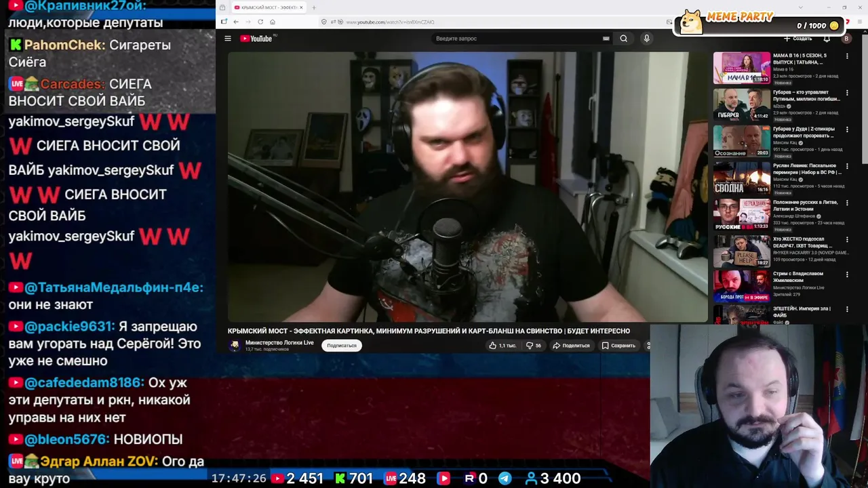Screen dimensions: 868x488
Task: Click the YouTube viewer count icon in the overlay
Action: pos(277,479)
